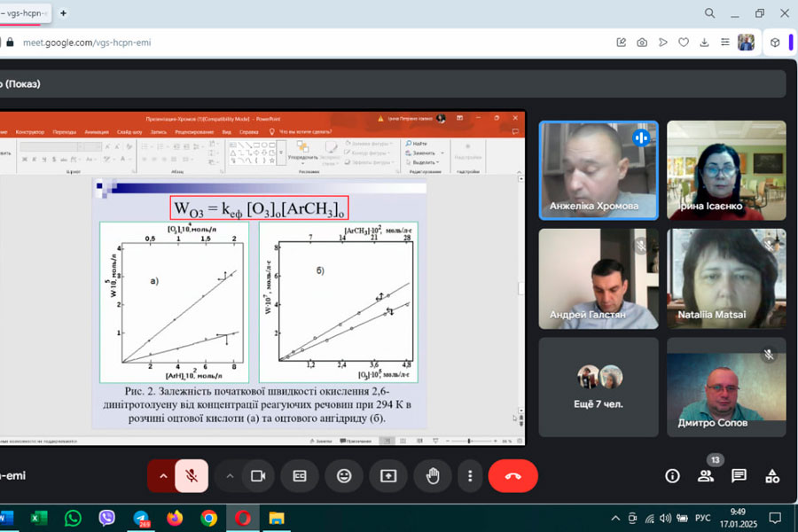Open the chat messages panel

[x=739, y=476]
